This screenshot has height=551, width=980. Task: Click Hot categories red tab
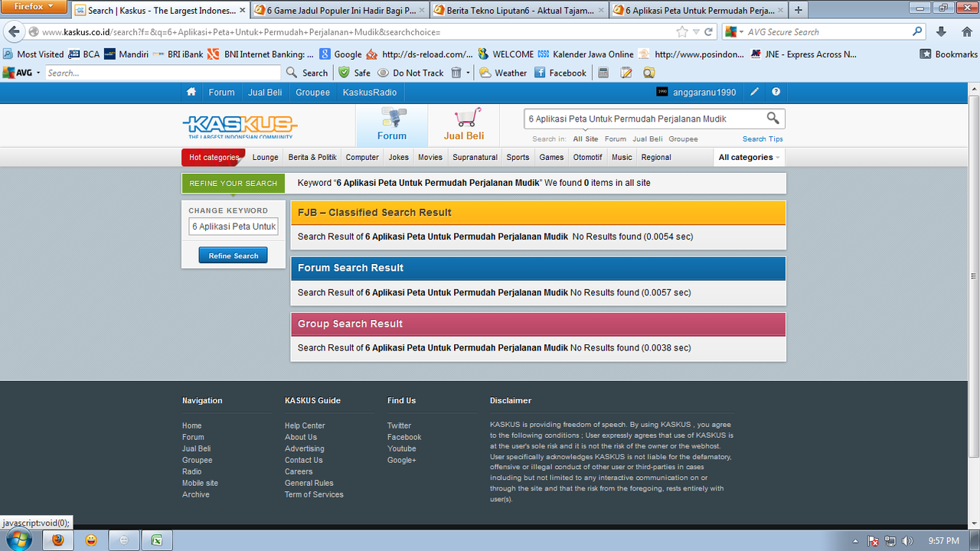214,157
